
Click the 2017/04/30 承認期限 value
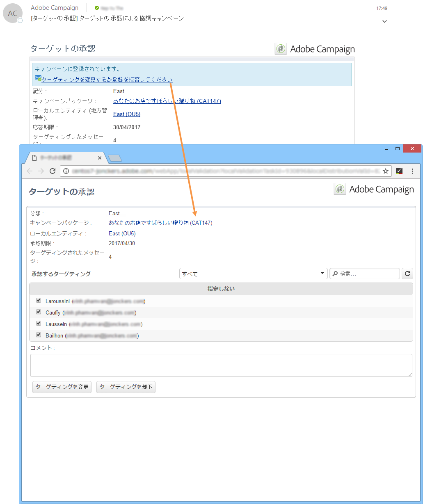click(x=122, y=244)
